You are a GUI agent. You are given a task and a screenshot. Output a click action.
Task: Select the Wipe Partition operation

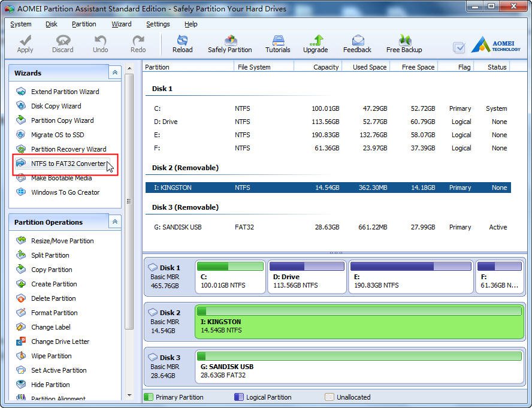point(51,356)
